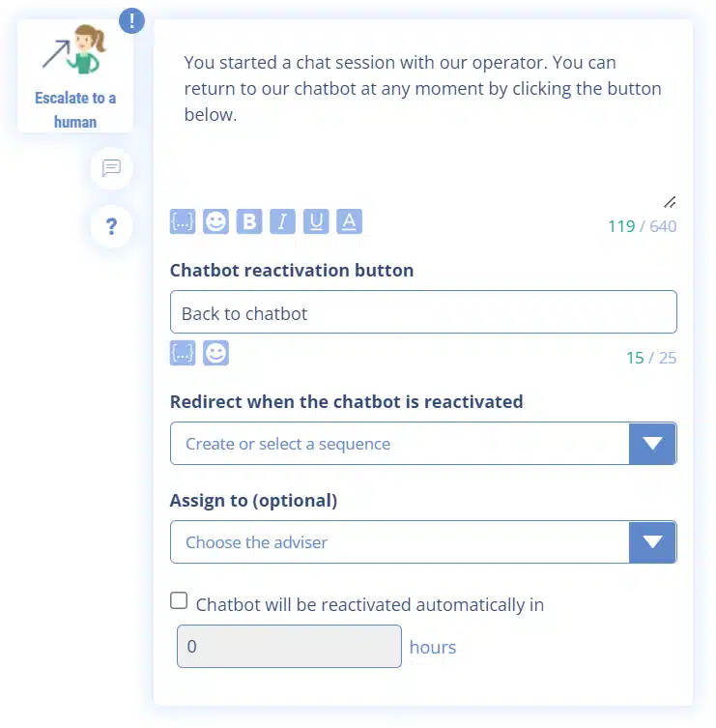Select the 'Escalate to a human' block
Image resolution: width=716 pixels, height=728 pixels.
75,77
